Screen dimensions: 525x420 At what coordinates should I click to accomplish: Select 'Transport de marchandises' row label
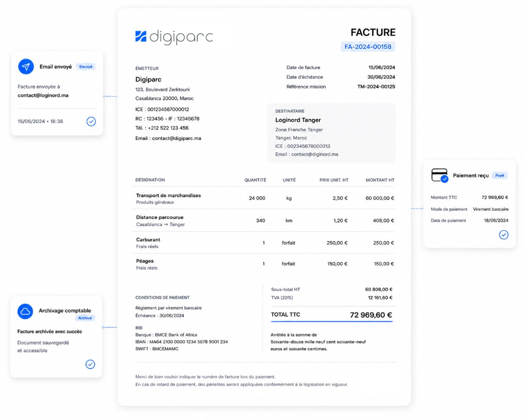[x=168, y=195]
